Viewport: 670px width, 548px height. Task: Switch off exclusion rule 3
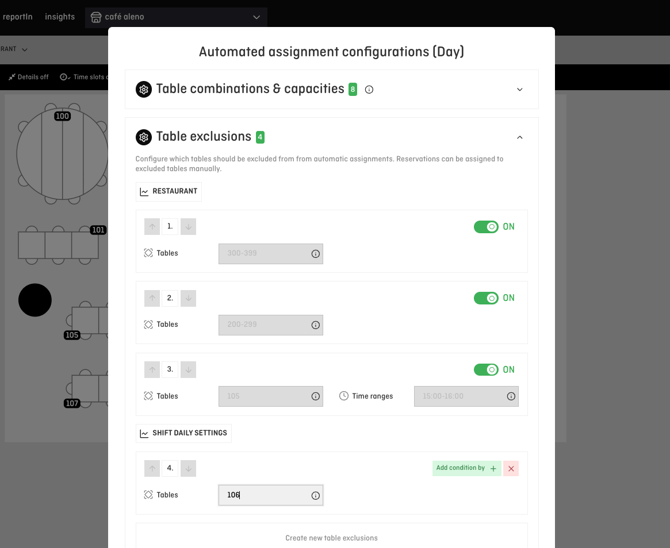click(486, 370)
